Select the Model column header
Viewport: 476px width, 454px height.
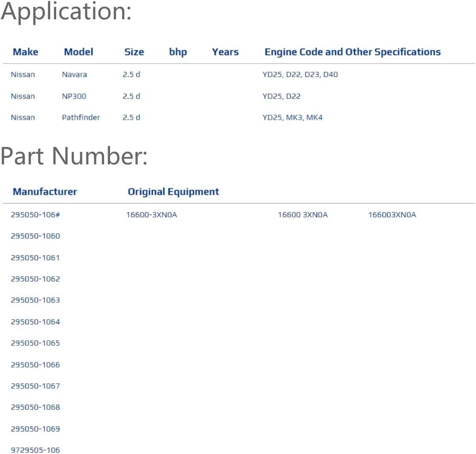click(x=79, y=52)
